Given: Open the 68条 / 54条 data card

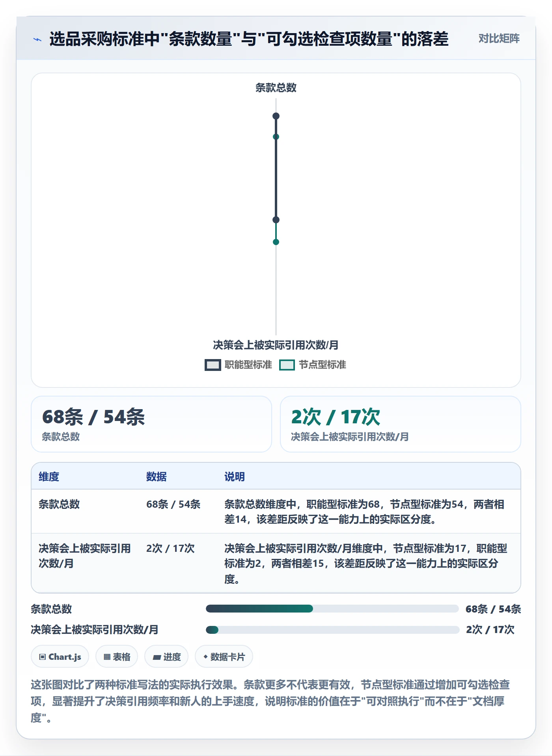Looking at the screenshot, I should (x=151, y=424).
